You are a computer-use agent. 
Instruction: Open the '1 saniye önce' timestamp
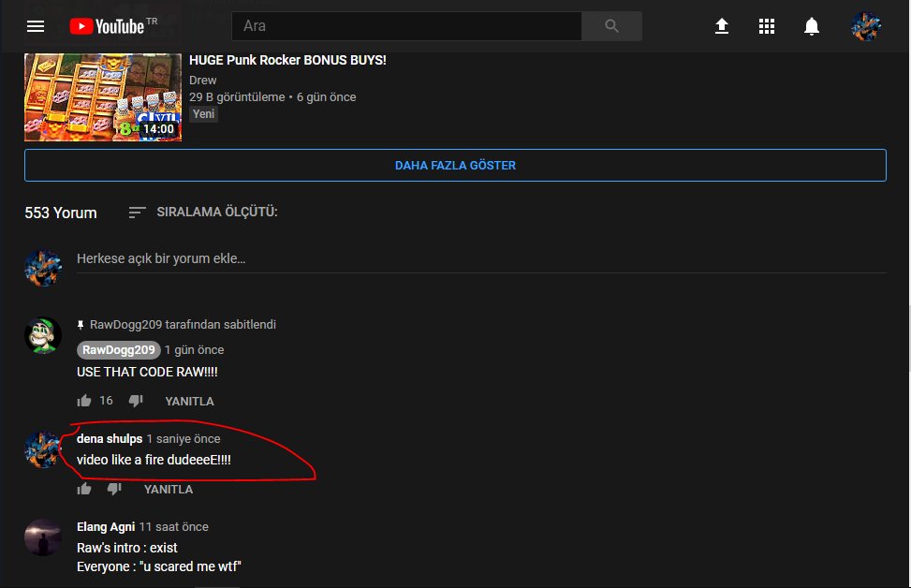coord(184,439)
